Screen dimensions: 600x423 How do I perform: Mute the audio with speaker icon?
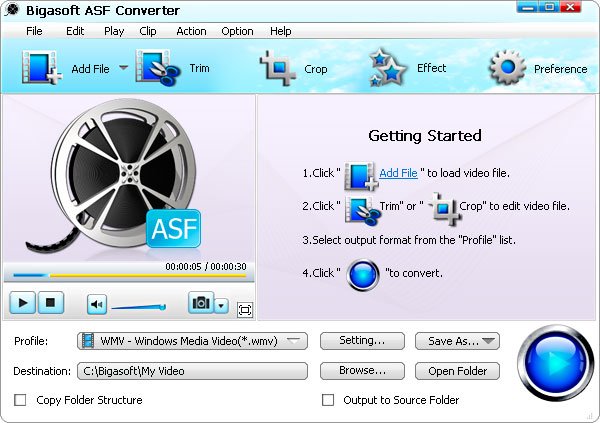click(x=96, y=304)
